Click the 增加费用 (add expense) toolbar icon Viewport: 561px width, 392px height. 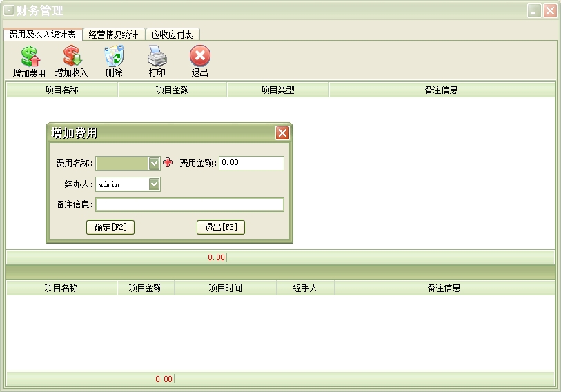pyautogui.click(x=30, y=57)
